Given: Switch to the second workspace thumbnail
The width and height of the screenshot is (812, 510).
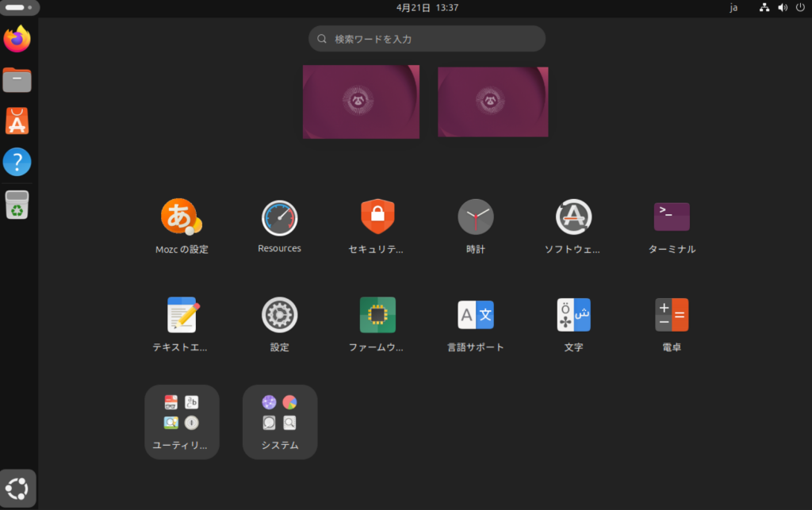Looking at the screenshot, I should (x=492, y=102).
